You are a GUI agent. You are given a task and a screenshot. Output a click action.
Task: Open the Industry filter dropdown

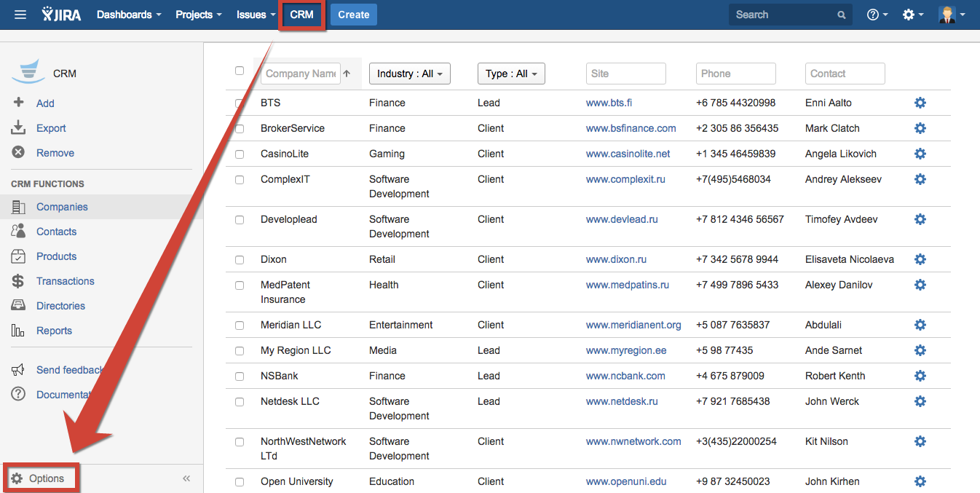(410, 74)
